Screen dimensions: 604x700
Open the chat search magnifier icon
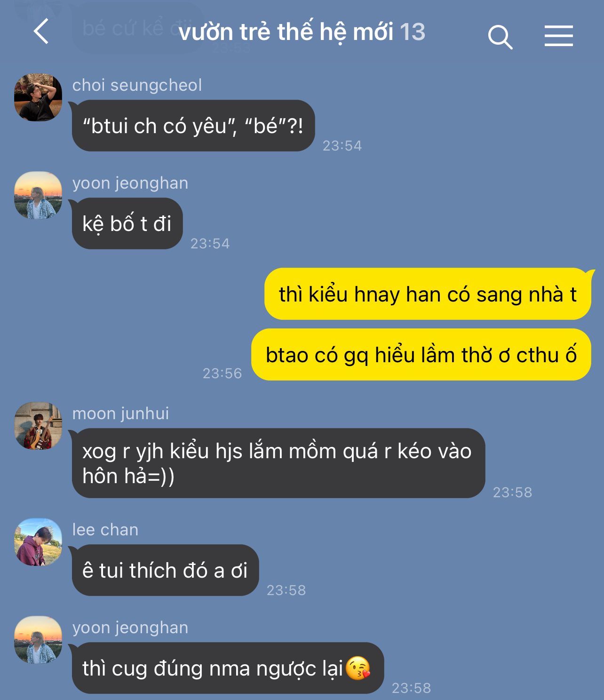(x=500, y=37)
